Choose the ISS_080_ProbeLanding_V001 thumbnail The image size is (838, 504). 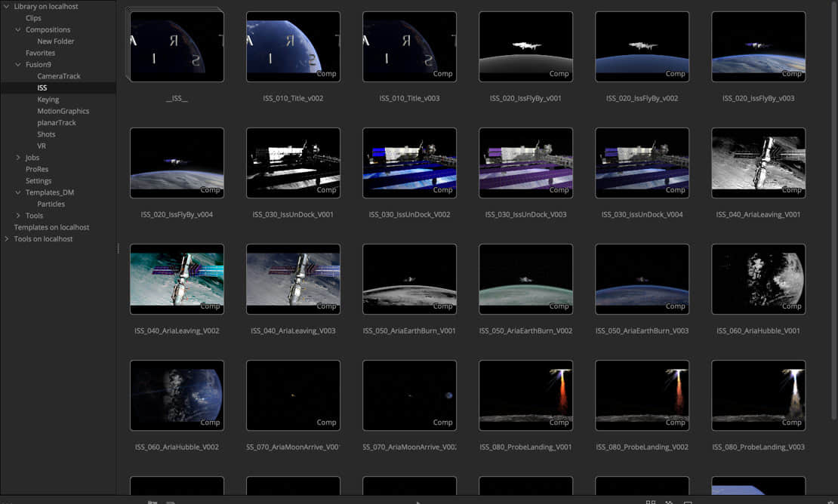pos(525,395)
